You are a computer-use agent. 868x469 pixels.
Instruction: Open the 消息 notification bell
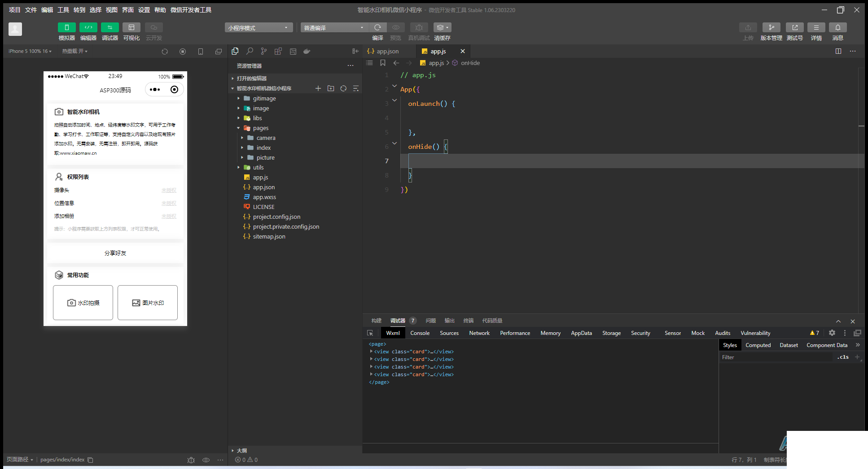[x=837, y=28]
